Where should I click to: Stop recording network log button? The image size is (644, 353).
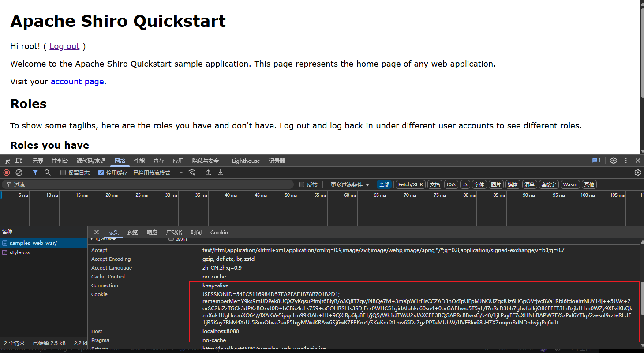[7, 173]
